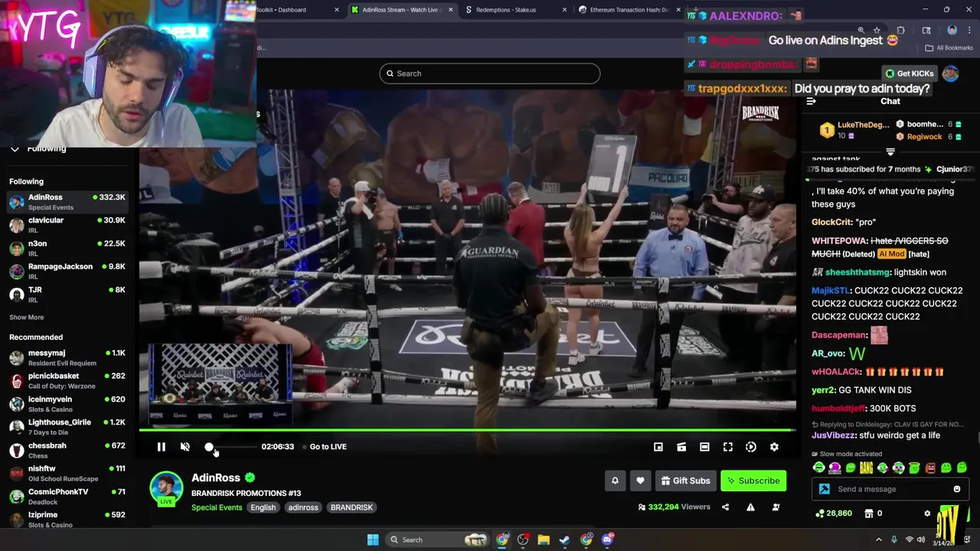
Task: Open AdinRoss in the Following list
Action: click(67, 202)
